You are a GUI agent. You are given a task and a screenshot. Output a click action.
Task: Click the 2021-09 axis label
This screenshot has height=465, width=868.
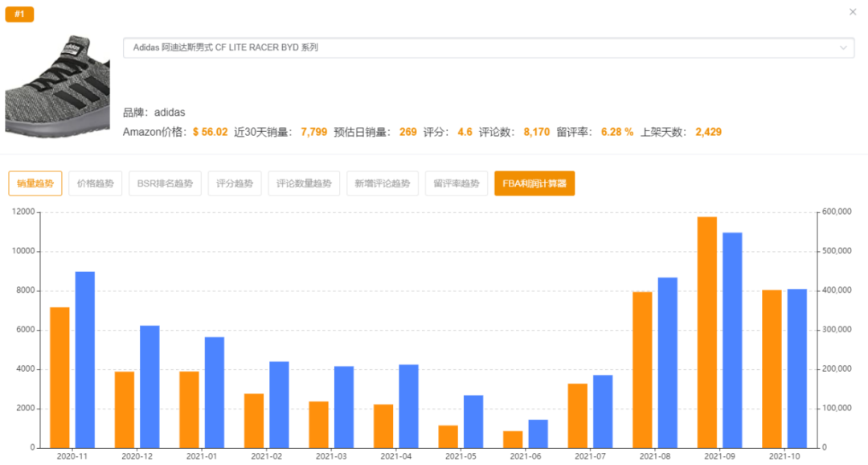tap(719, 457)
